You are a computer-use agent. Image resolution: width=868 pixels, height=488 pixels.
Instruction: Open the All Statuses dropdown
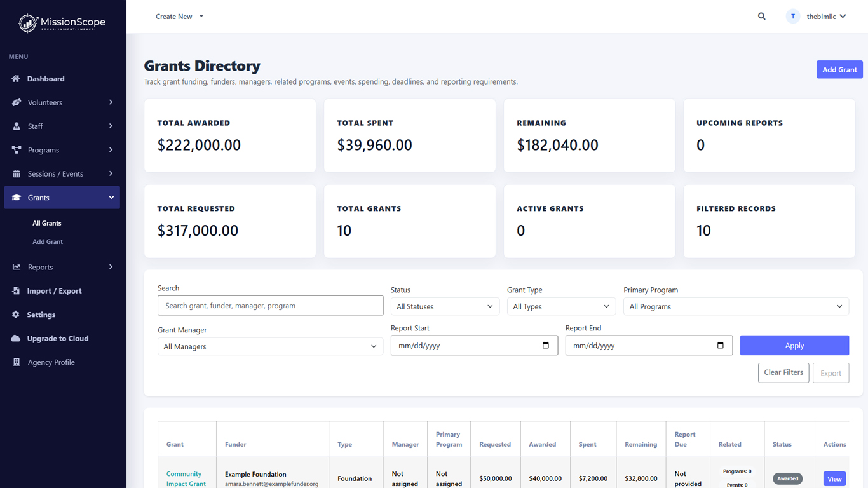pos(445,306)
